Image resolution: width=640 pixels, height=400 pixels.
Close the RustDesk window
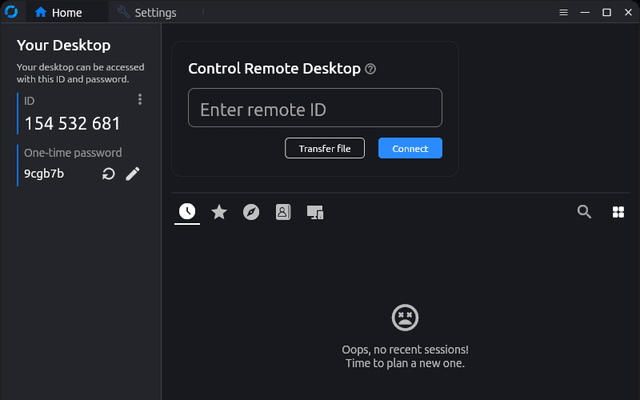pyautogui.click(x=628, y=12)
